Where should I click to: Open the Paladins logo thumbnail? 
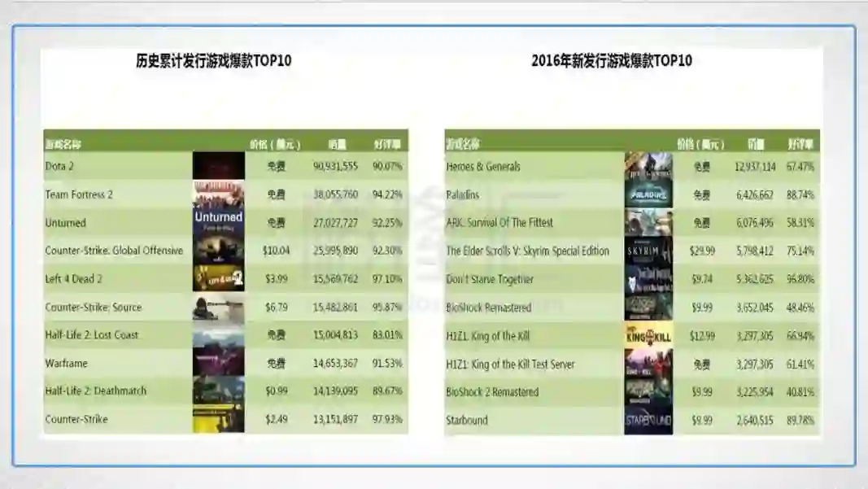tap(648, 194)
